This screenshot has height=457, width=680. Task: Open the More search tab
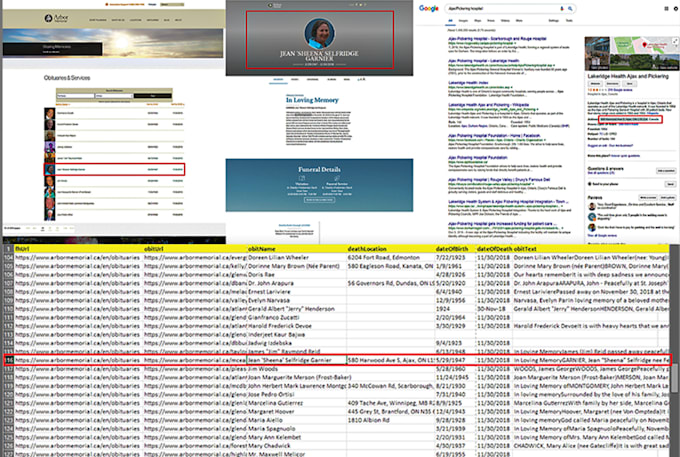(519, 20)
